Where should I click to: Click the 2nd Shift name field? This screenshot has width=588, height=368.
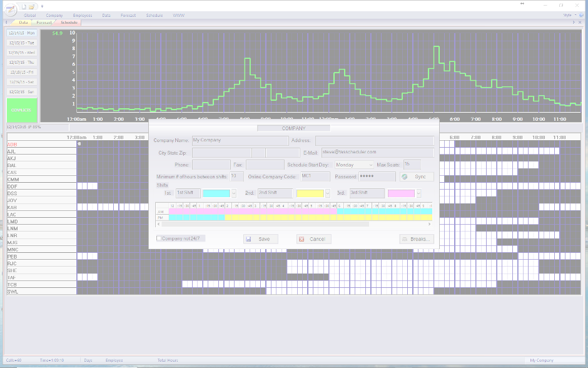tap(275, 193)
